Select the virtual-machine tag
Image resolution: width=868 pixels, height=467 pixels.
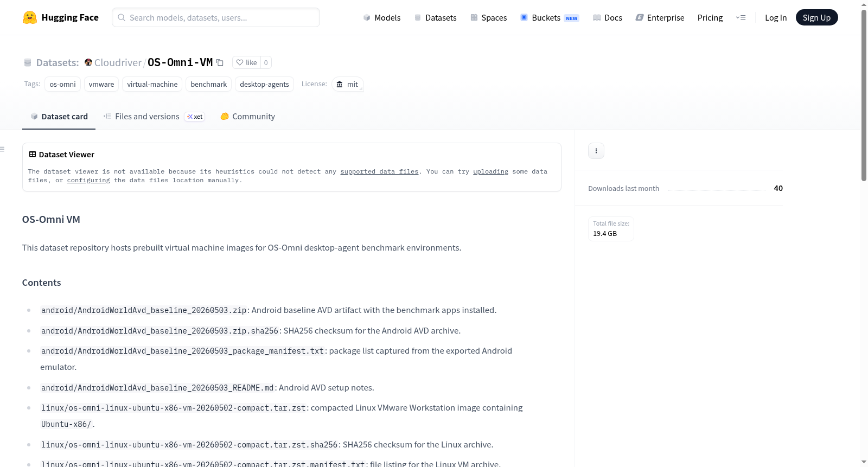(152, 84)
